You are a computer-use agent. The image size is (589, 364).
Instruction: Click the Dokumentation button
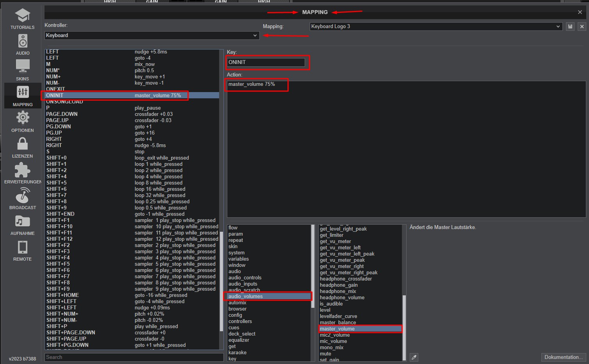coord(563,357)
